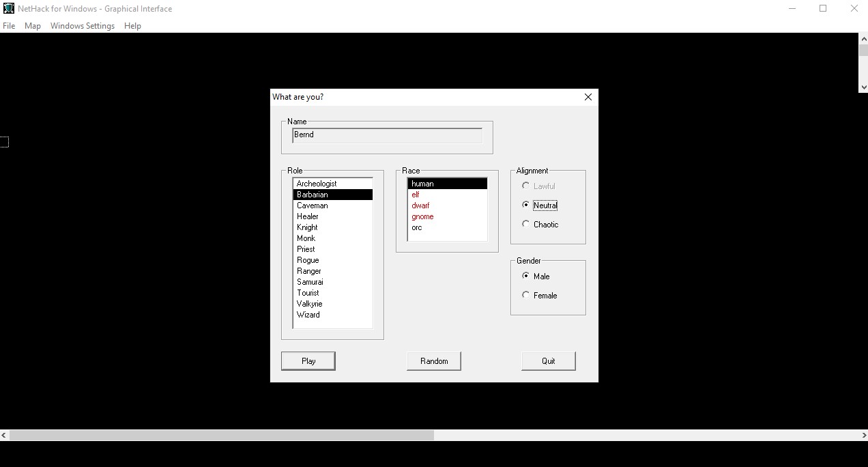The image size is (868, 467).
Task: Close the 'What are you?' dialog
Action: pos(588,97)
